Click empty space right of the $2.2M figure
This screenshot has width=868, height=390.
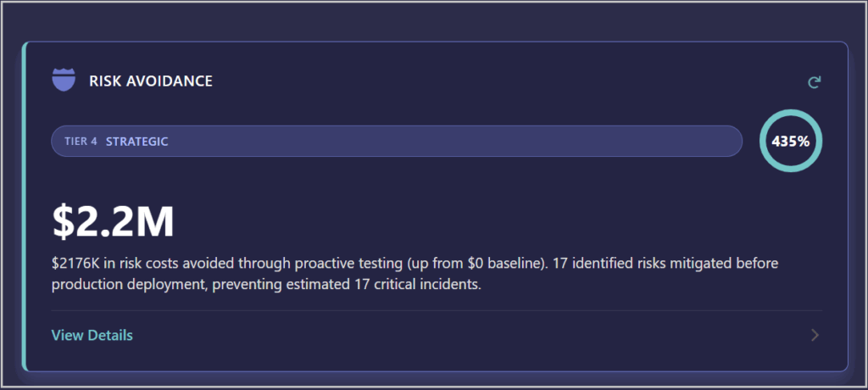tap(509, 221)
